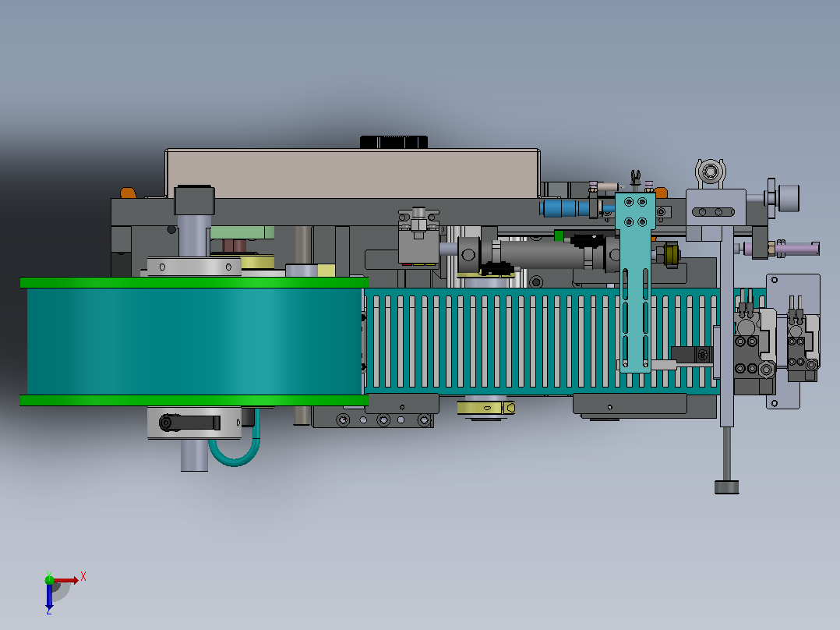Select the purple pin at the far right
Viewport: 840px width, 630px height.
(796, 248)
